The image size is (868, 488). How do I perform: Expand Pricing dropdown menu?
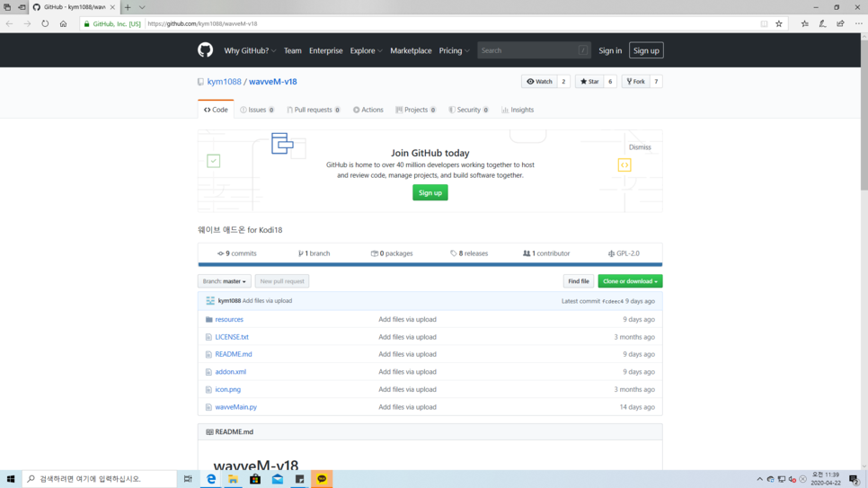click(x=454, y=50)
